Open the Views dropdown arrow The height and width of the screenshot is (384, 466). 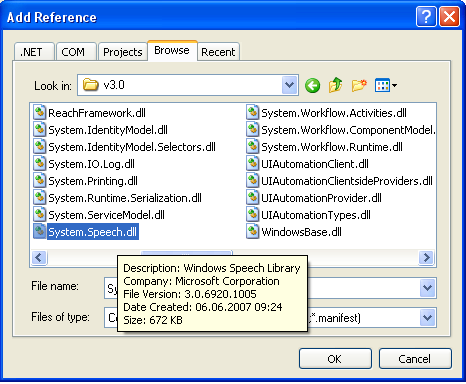coord(394,86)
